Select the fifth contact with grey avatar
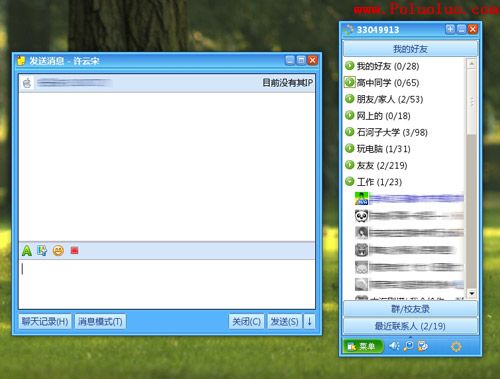The width and height of the screenshot is (500, 379). 410,267
